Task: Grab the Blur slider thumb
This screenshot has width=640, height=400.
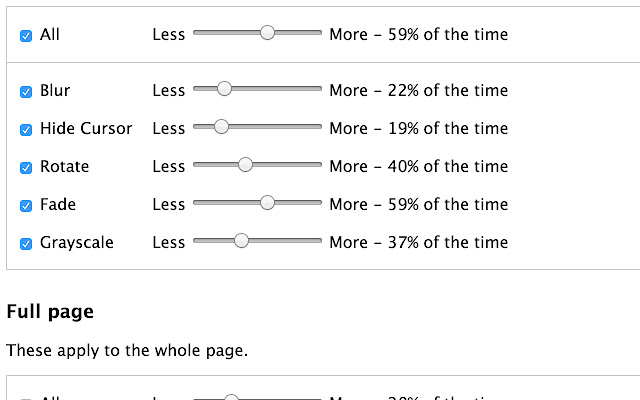Action: pyautogui.click(x=224, y=89)
